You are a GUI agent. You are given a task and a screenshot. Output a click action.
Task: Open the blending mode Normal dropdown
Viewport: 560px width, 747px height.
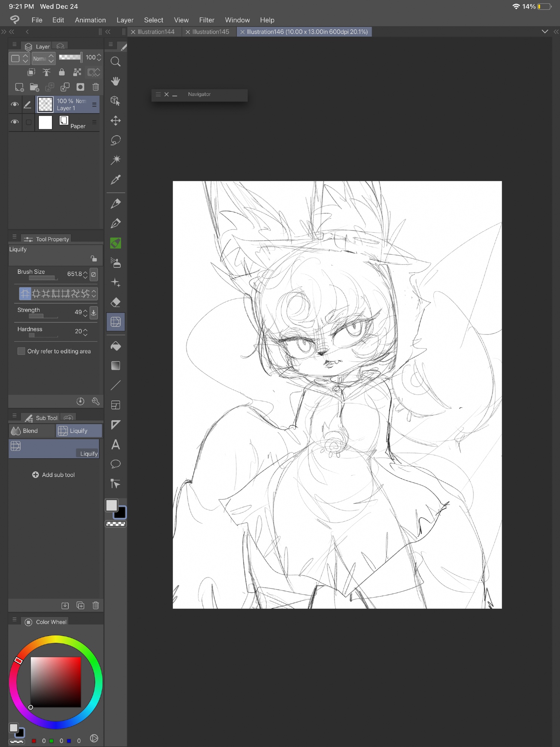click(43, 59)
